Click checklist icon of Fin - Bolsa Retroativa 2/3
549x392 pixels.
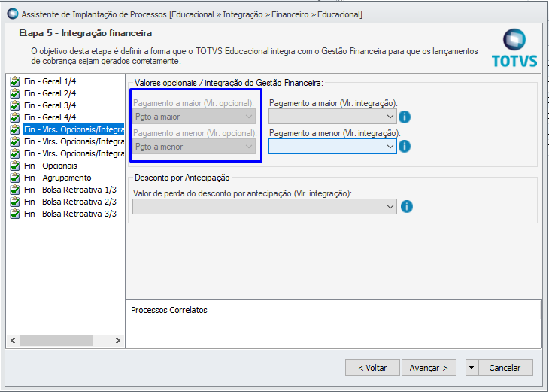[x=15, y=202]
